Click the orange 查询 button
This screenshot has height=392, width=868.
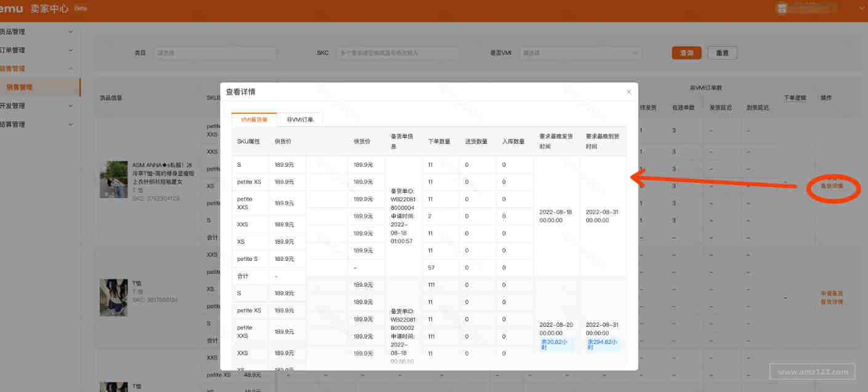pyautogui.click(x=686, y=54)
